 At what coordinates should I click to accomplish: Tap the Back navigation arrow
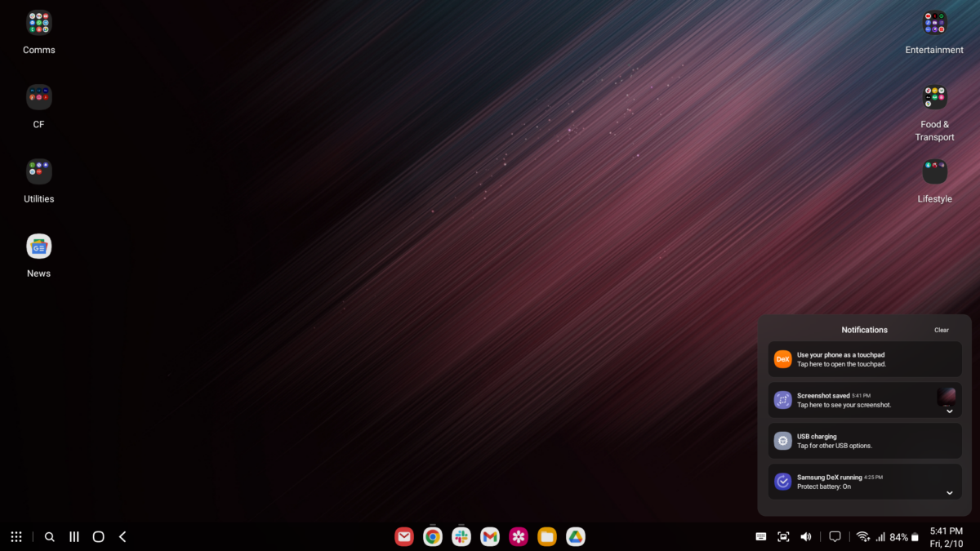(x=122, y=536)
